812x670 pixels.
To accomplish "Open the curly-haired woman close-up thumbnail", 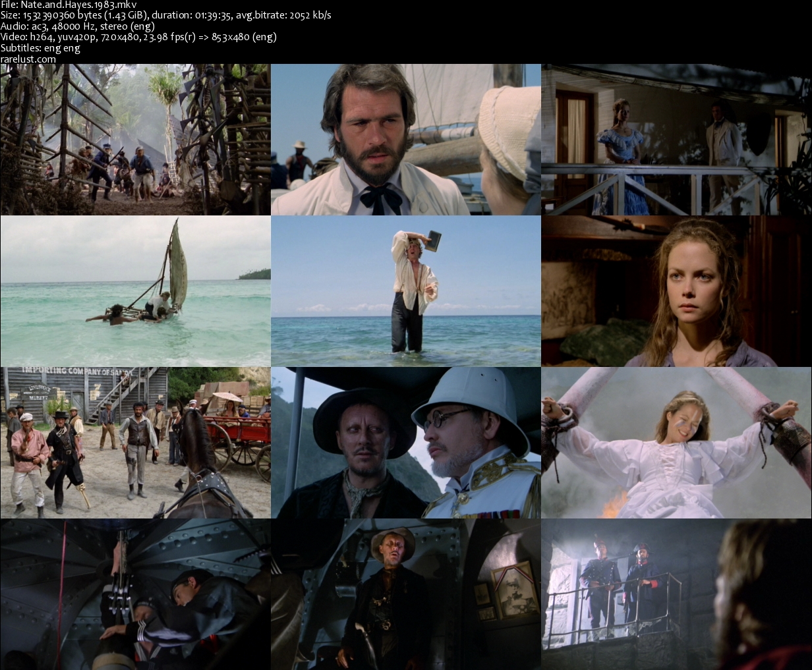I will click(676, 291).
